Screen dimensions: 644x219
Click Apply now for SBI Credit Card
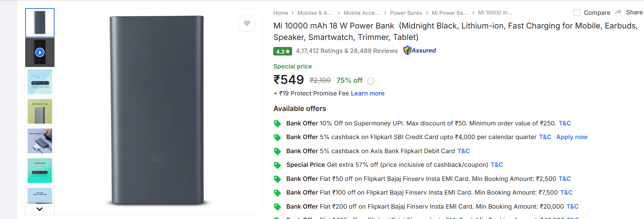click(571, 137)
